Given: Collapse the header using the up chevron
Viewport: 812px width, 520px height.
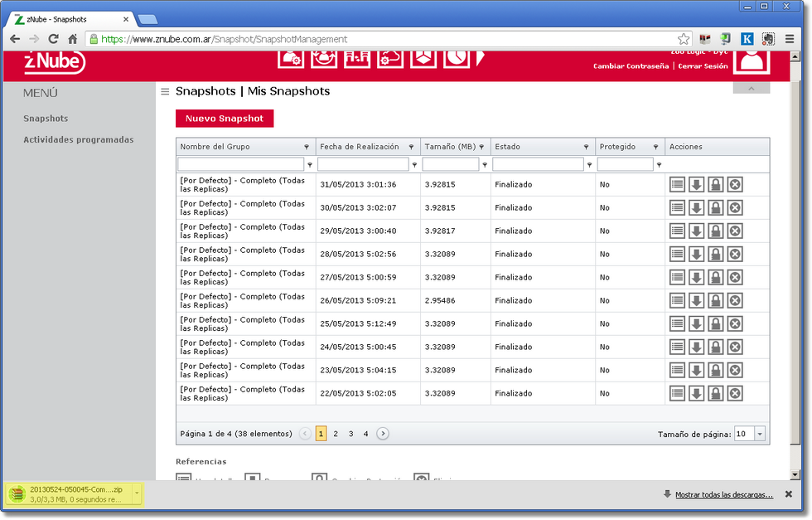Looking at the screenshot, I should coord(751,89).
